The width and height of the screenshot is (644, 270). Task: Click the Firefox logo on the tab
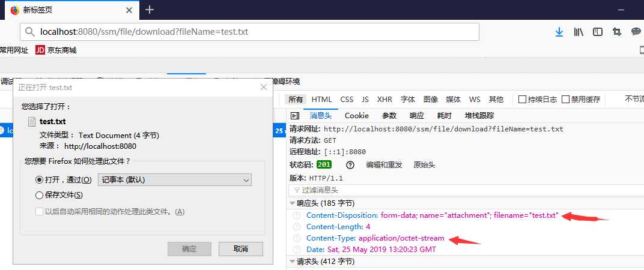tap(15, 10)
